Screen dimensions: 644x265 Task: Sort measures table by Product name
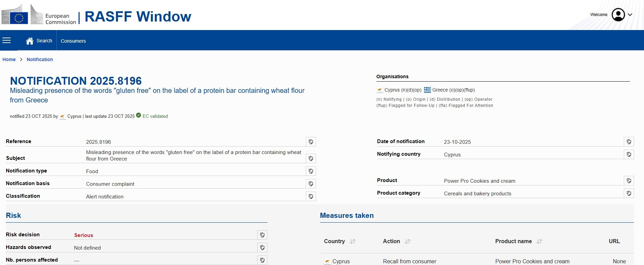pos(539,241)
